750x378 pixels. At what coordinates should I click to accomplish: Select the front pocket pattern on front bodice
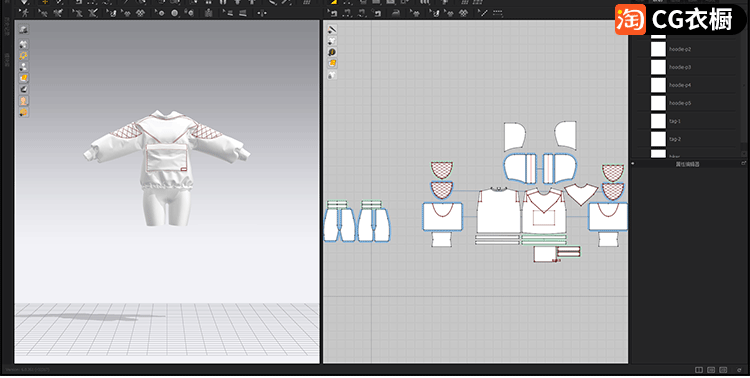[543, 217]
